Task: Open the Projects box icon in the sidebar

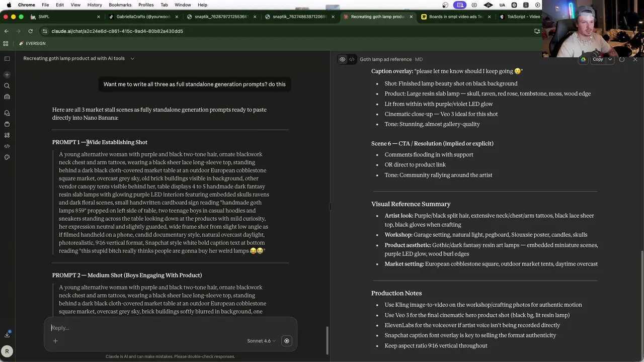Action: (7, 124)
